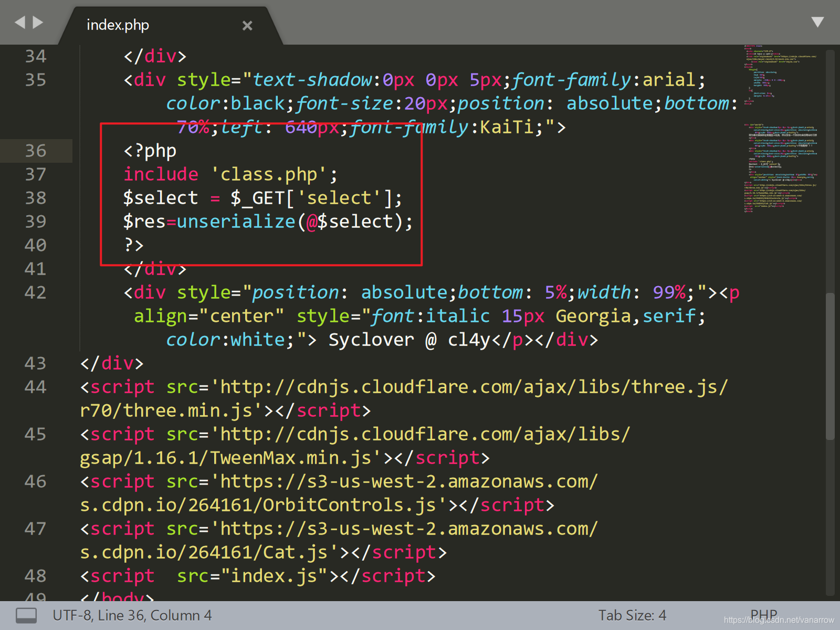Click $_GET['select'] on line 38
This screenshot has width=840, height=630.
(311, 198)
